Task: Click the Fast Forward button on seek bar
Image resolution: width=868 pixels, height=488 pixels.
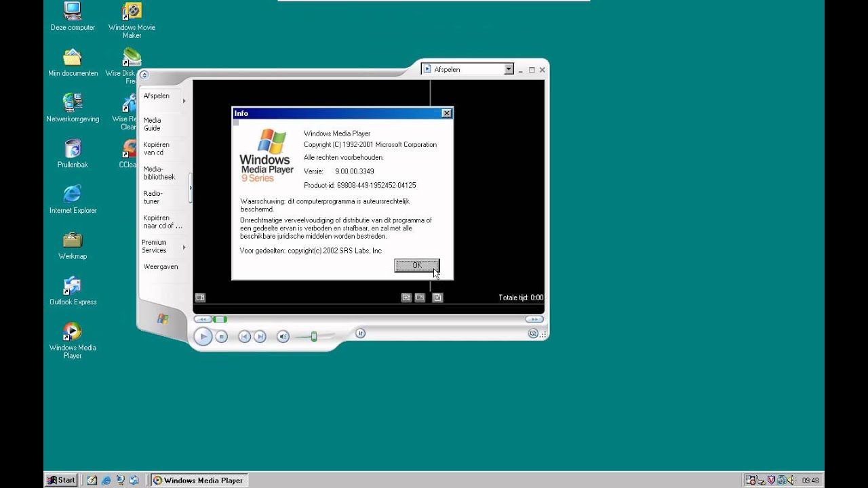Action: [534, 319]
